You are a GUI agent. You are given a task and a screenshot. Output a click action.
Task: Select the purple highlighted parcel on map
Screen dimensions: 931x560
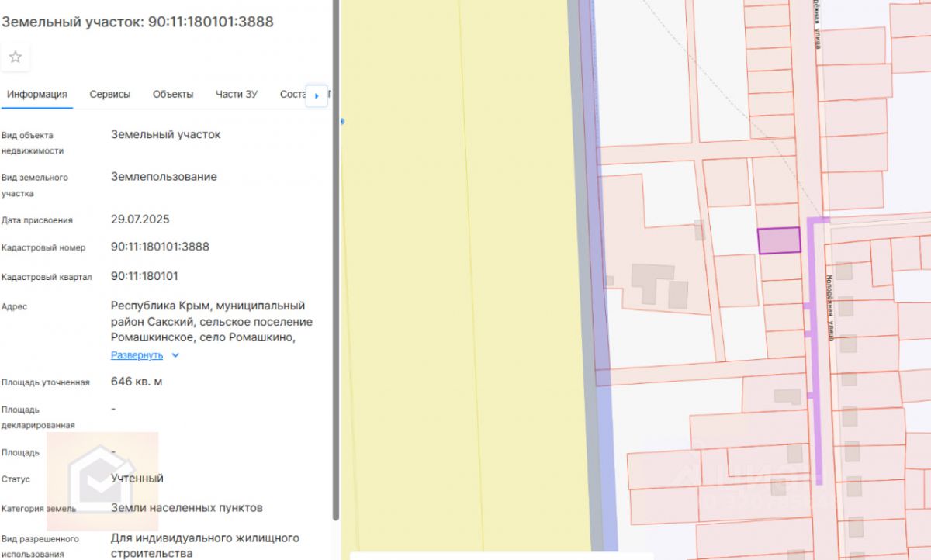point(778,240)
